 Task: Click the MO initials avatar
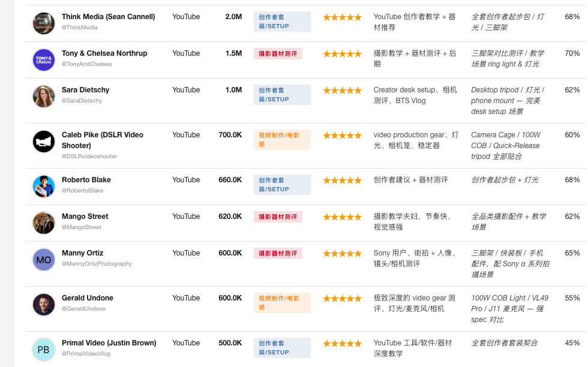pyautogui.click(x=43, y=260)
